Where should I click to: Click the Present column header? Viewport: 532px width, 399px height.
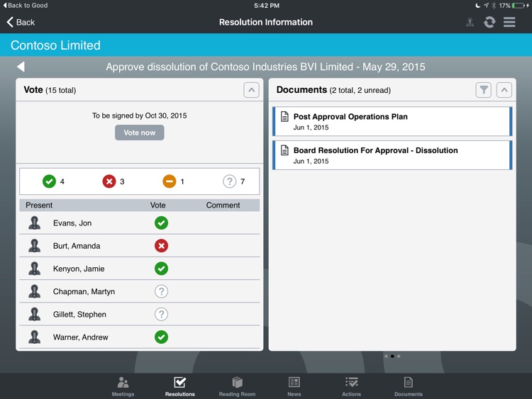39,205
